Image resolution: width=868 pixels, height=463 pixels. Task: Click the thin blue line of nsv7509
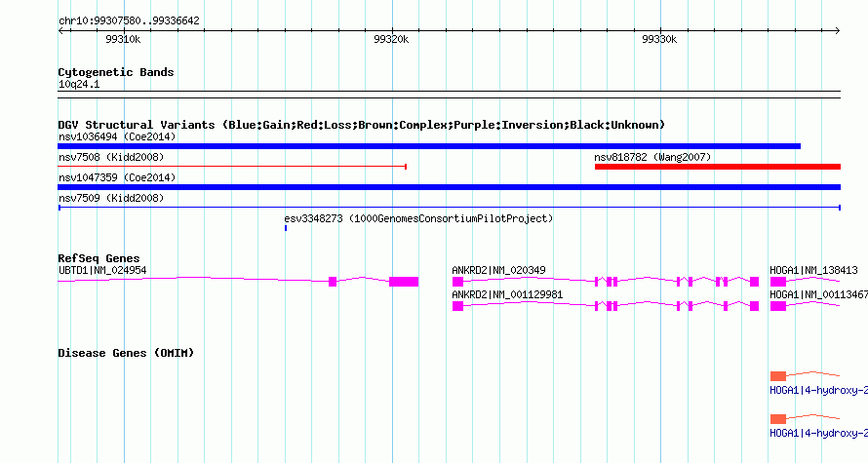(450, 208)
